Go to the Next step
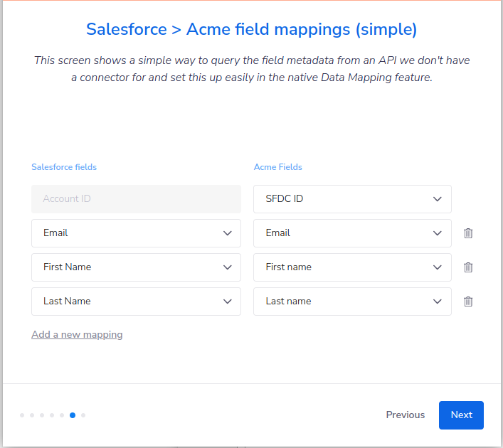 461,415
